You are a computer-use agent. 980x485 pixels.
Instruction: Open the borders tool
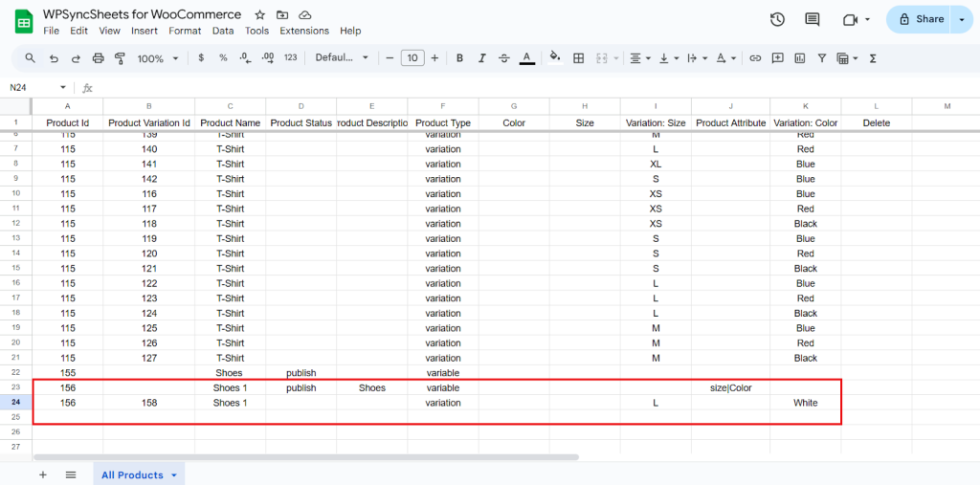pos(579,58)
